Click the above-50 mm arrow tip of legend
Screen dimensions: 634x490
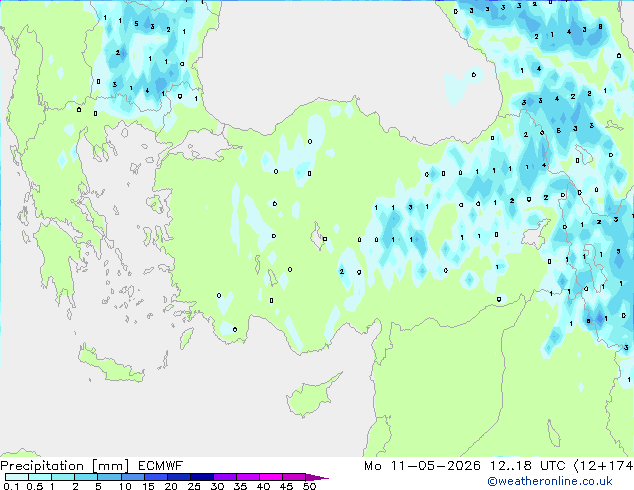317,477
